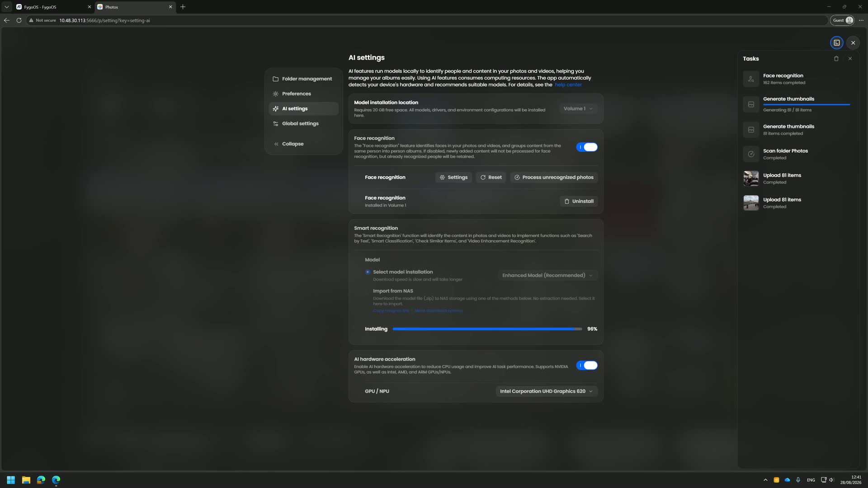Click the completed Generate thumbnails task icon
The image size is (868, 488).
[x=751, y=130]
